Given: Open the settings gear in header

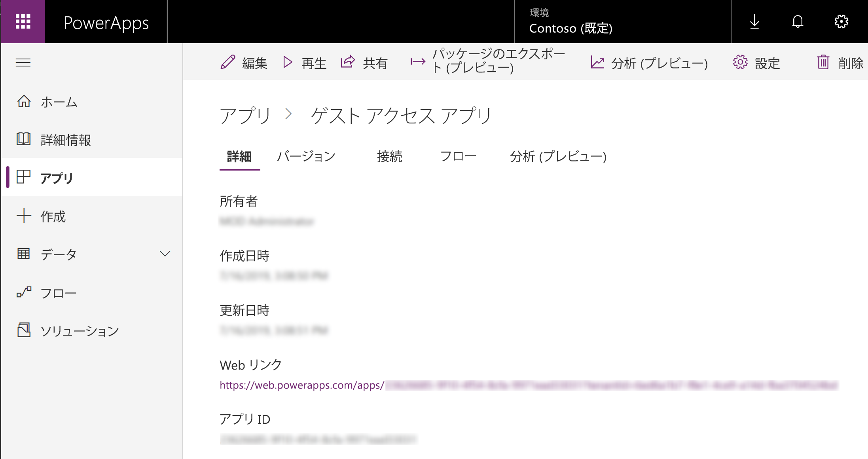Looking at the screenshot, I should [841, 22].
